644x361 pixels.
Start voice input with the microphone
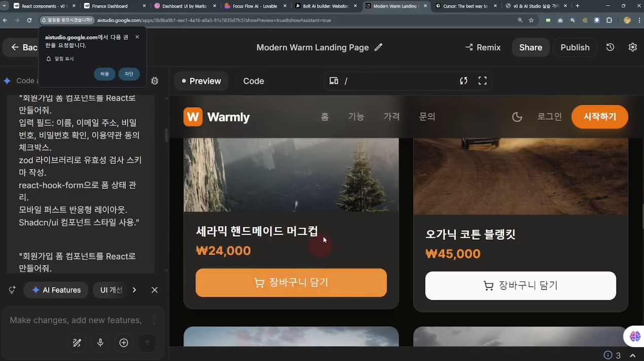(100, 343)
